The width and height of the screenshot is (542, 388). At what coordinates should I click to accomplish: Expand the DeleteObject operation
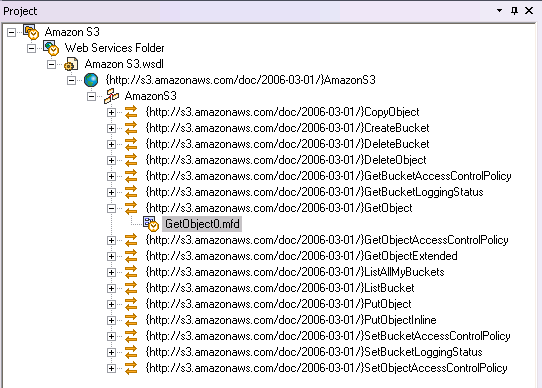click(111, 160)
